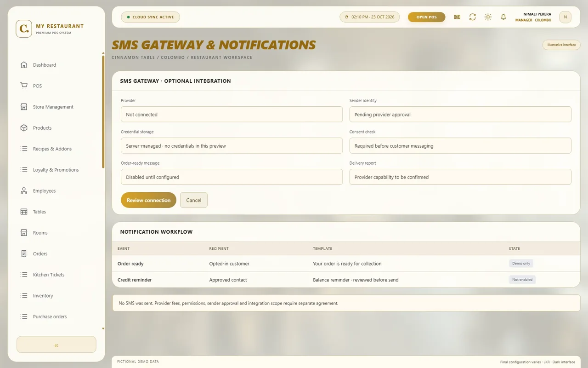Viewport: 588px width, 368px height.
Task: Click the Review connection button
Action: (x=148, y=200)
